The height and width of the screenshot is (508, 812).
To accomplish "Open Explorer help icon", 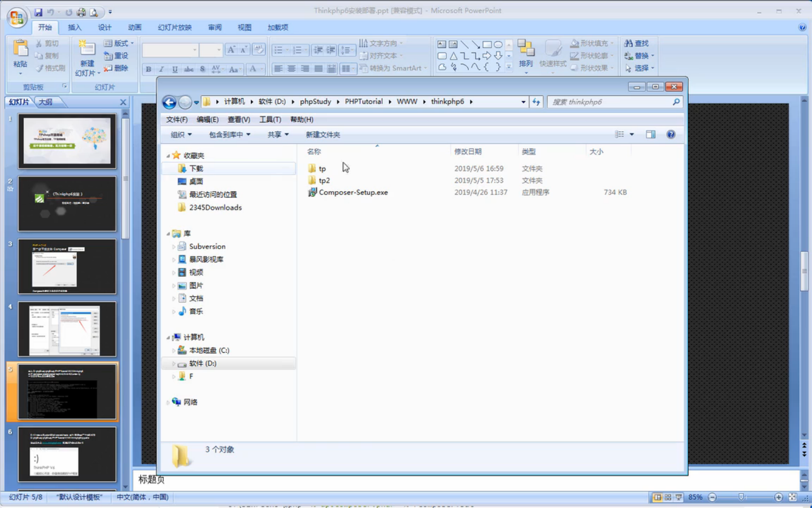I will click(671, 134).
